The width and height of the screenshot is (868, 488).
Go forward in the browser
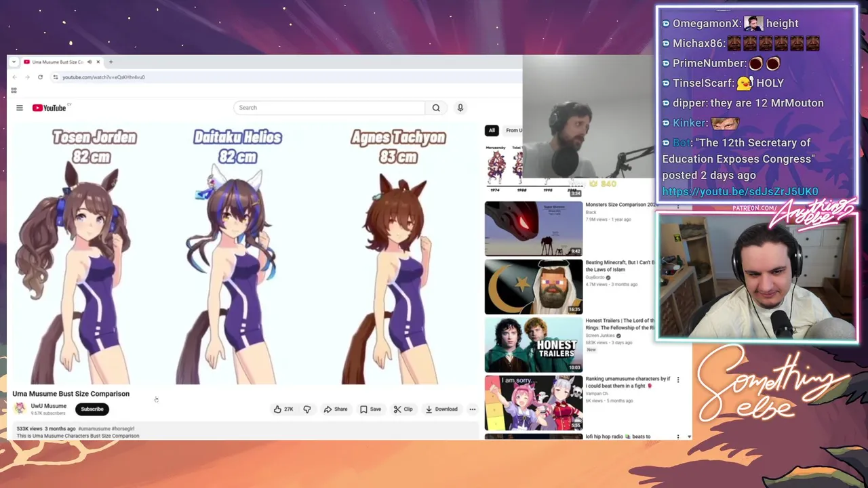tap(27, 77)
